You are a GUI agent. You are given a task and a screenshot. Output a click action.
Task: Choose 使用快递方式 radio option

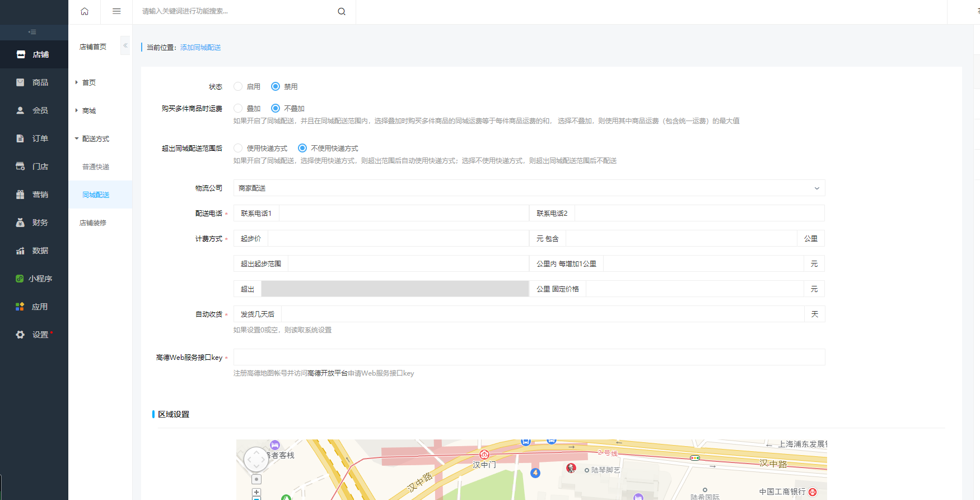pos(238,148)
